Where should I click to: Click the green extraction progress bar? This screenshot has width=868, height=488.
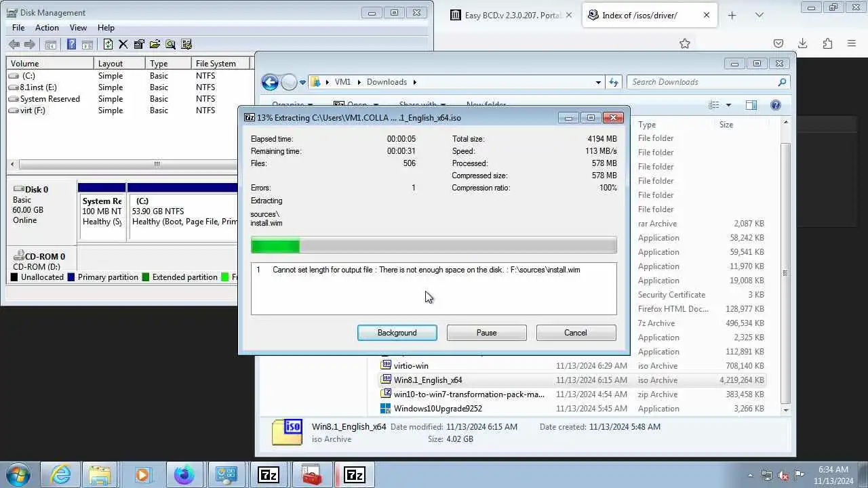pos(434,245)
